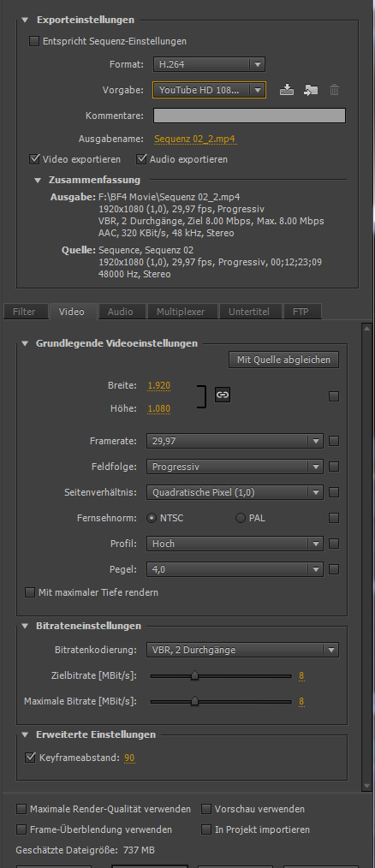Click the Maximale Bitrate value 8
Image resolution: width=375 pixels, height=868 pixels.
tap(302, 701)
